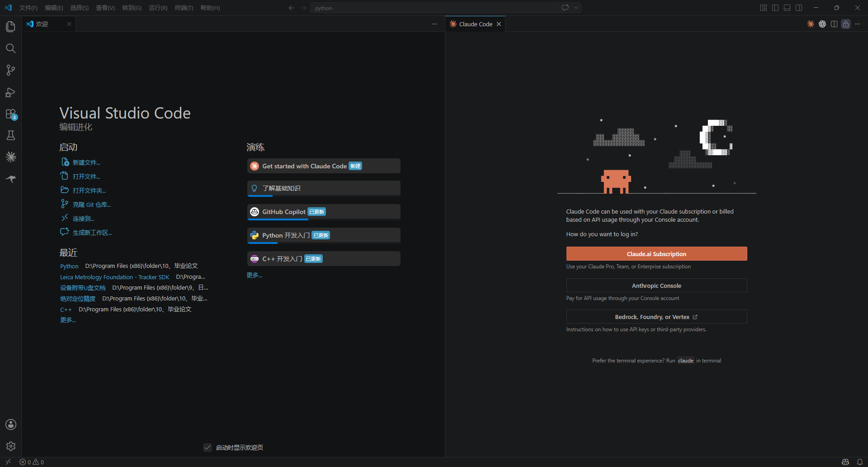Choose Bedrock, Foundry, or Vertex option
The height and width of the screenshot is (467, 868).
656,317
